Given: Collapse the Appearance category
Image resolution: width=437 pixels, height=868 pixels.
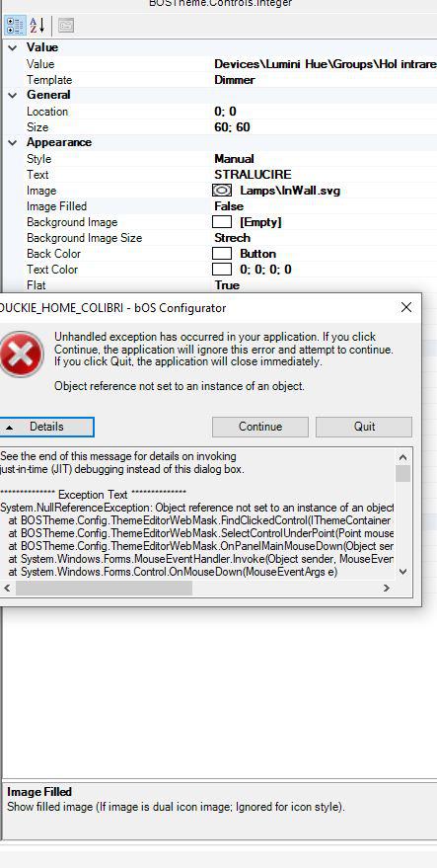Looking at the screenshot, I should pos(12,142).
